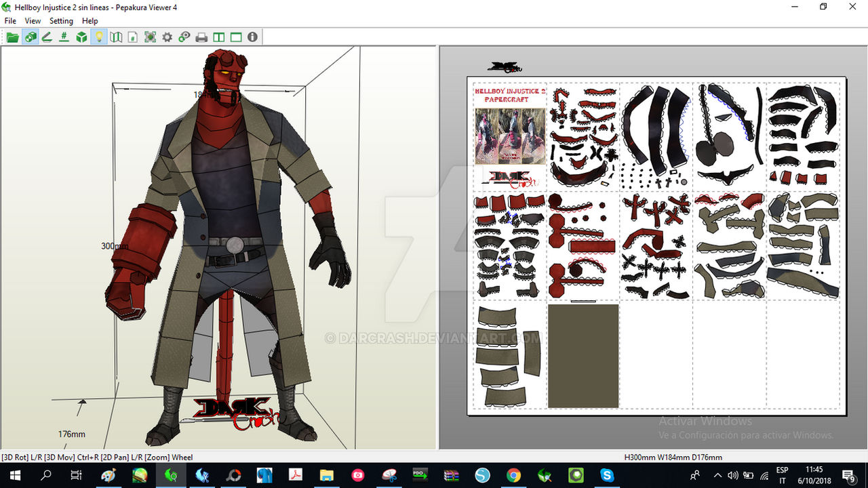Open the WinRAR icon in taskbar
868x488 pixels.
452,476
